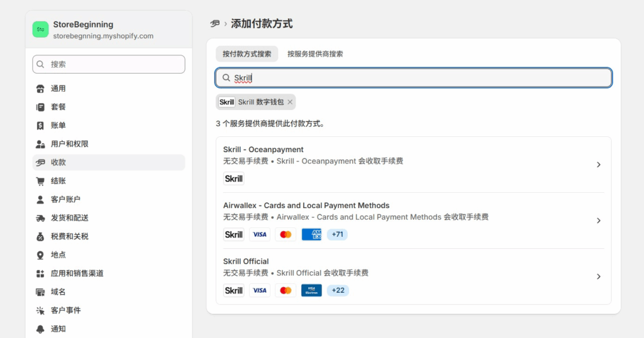Open 套餐 plan settings icon
This screenshot has width=644, height=338.
[41, 107]
